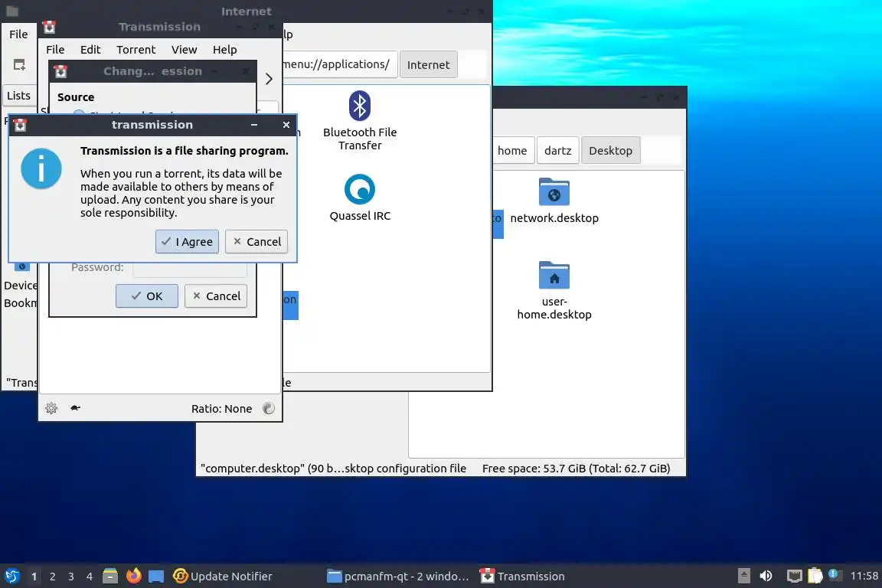
Task: Confirm OK in the Change Session dialog
Action: (147, 296)
